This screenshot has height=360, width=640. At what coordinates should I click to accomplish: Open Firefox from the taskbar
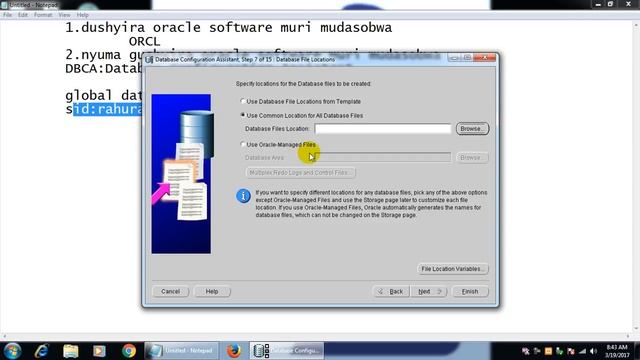234,351
